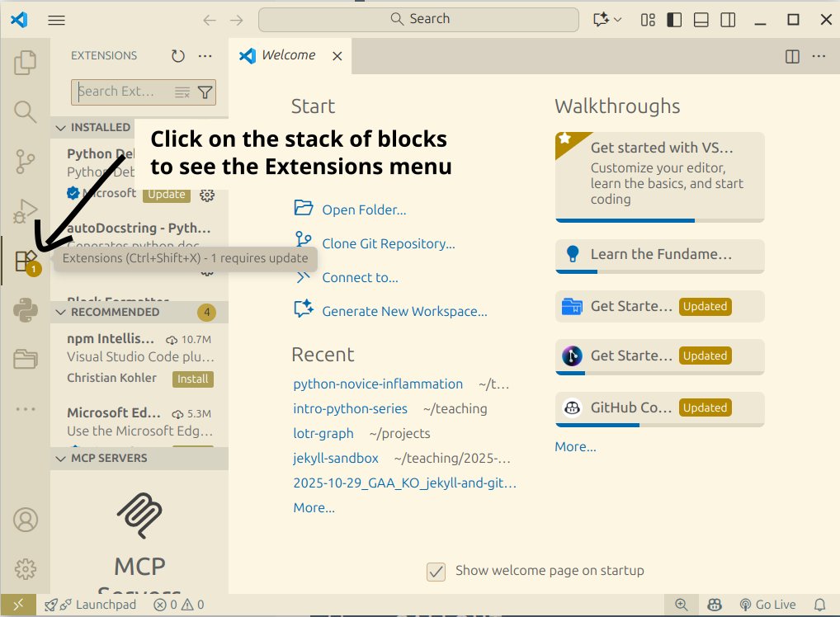Open the Explorer view in activity bar
840x617 pixels.
click(26, 62)
